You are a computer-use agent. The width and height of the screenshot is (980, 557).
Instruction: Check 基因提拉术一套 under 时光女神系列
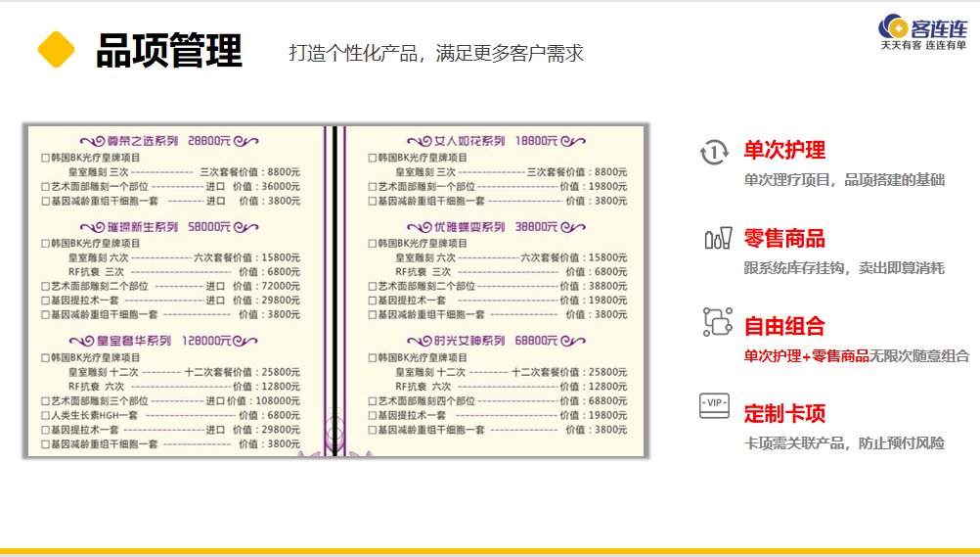coord(373,416)
